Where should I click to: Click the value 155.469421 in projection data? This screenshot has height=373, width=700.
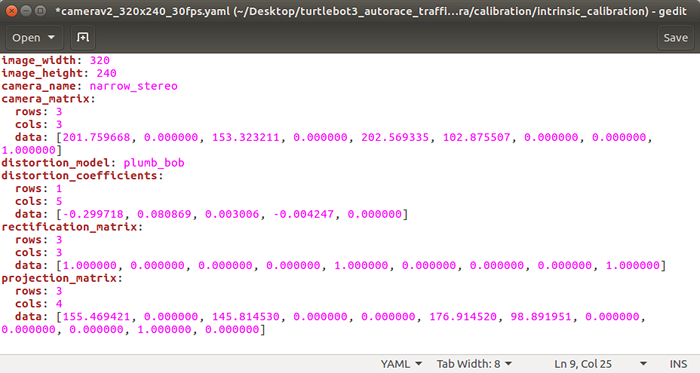click(x=96, y=316)
